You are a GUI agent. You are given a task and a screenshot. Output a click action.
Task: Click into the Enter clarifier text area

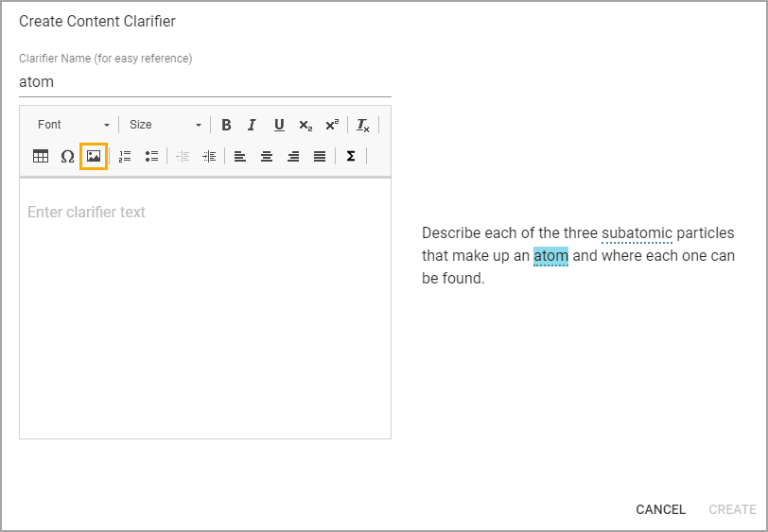205,308
